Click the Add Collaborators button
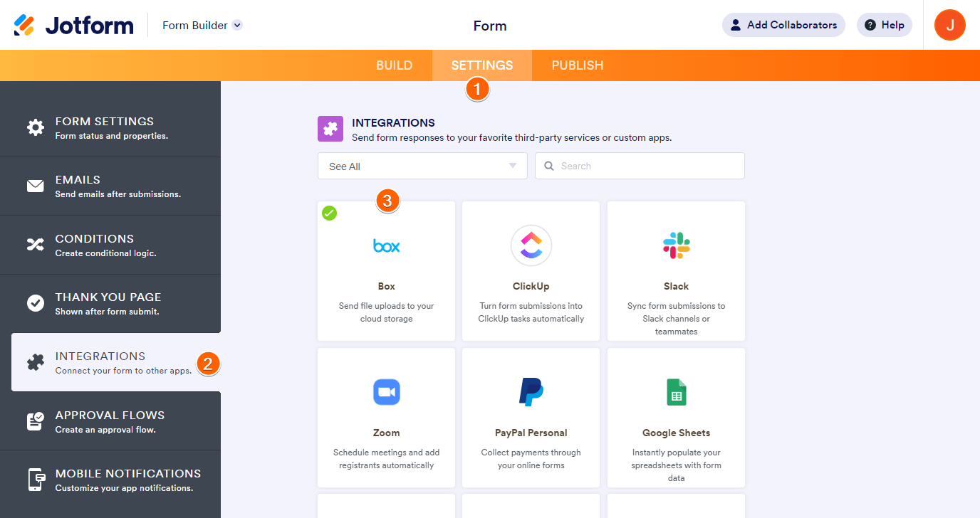Screen dimensions: 980x518 coord(783,25)
